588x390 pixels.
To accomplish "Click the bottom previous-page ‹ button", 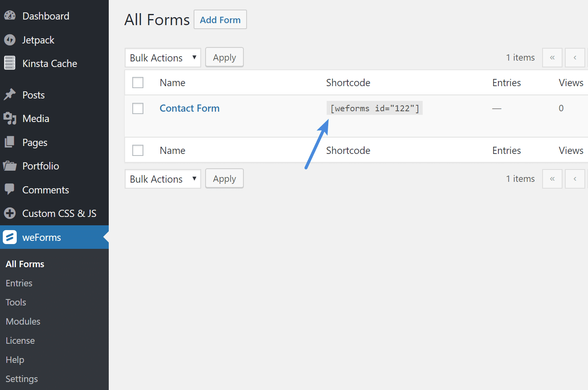I will (x=575, y=179).
